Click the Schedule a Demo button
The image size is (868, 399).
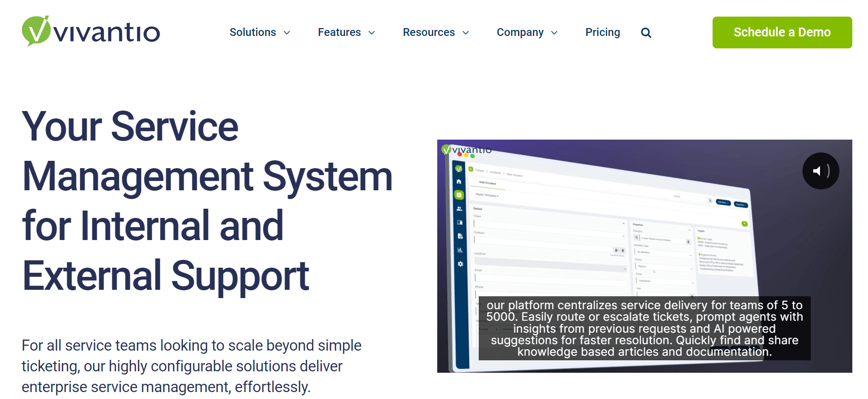click(782, 32)
